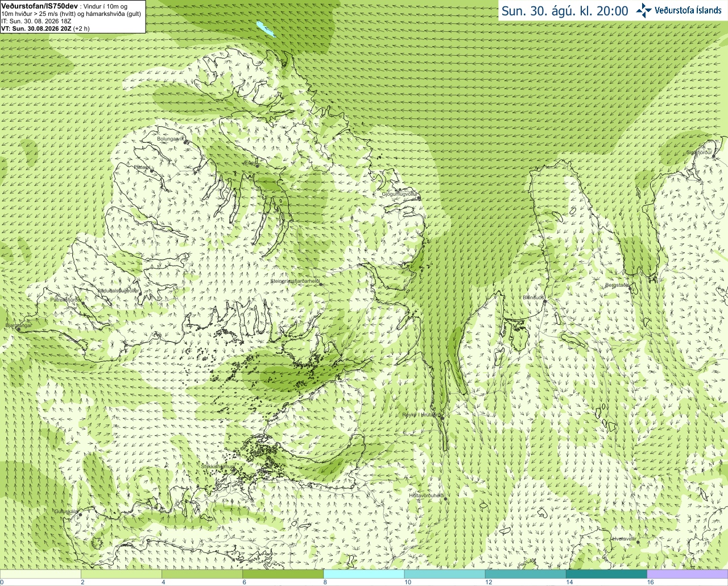Click the Veðurstofa Íslands logo icon

[x=644, y=10]
